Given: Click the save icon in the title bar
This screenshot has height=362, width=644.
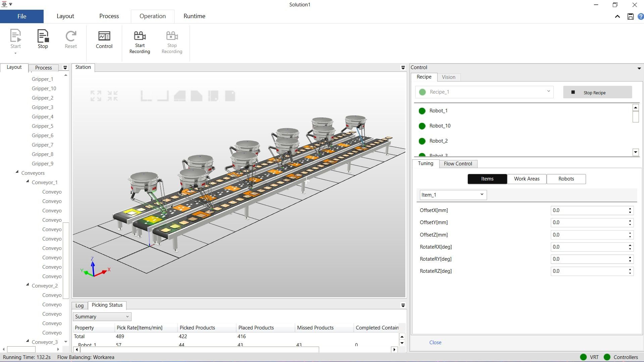Looking at the screenshot, I should pyautogui.click(x=630, y=16).
